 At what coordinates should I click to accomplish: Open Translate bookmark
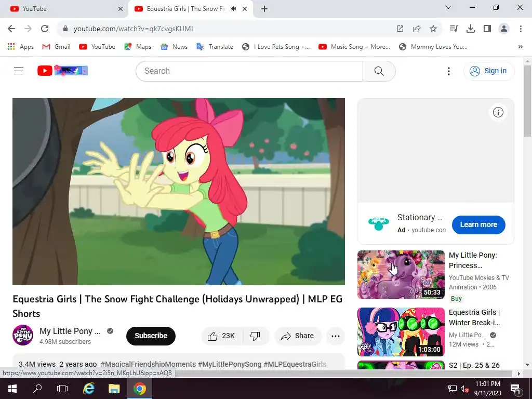click(215, 47)
